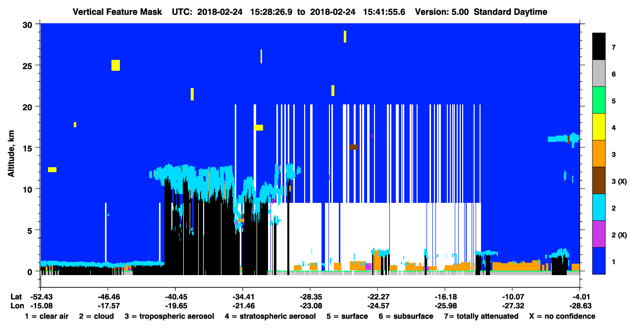Click the 'Lon' row label
The image size is (644, 330).
click(16, 306)
